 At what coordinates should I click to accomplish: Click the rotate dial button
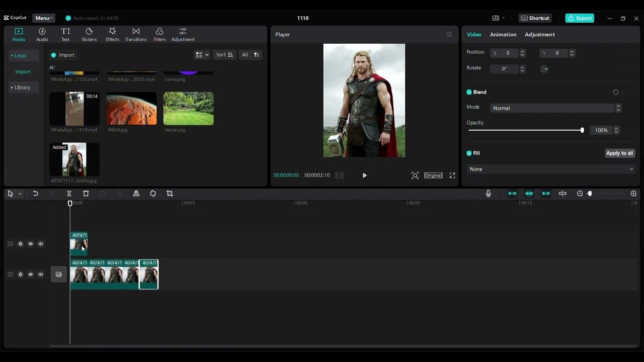(x=544, y=69)
